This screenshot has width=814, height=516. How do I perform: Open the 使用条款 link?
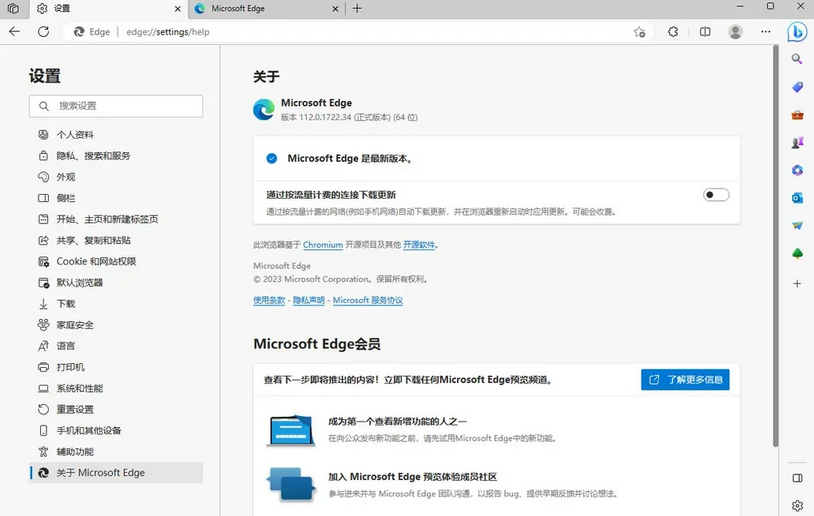pyautogui.click(x=269, y=300)
